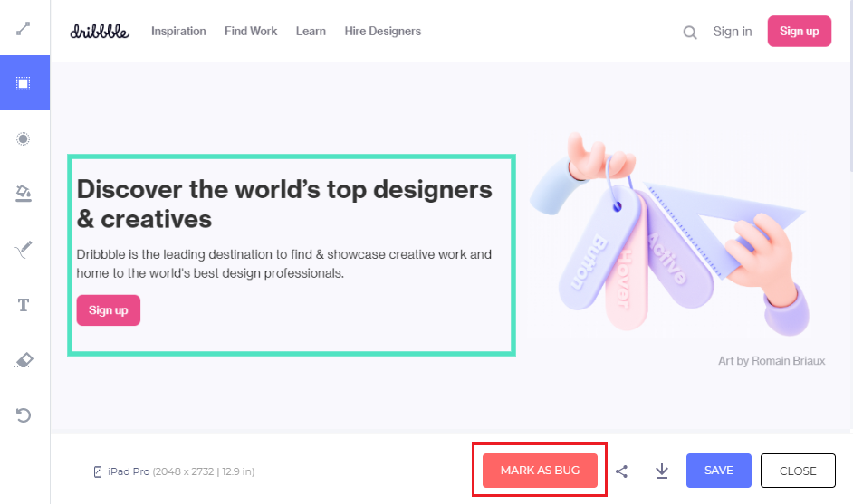The width and height of the screenshot is (853, 504).
Task: Click the share icon
Action: coord(621,471)
